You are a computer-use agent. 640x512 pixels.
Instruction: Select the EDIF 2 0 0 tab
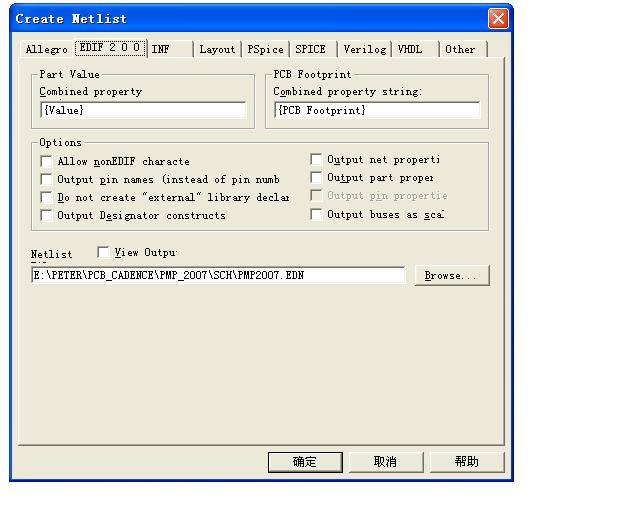(x=110, y=48)
